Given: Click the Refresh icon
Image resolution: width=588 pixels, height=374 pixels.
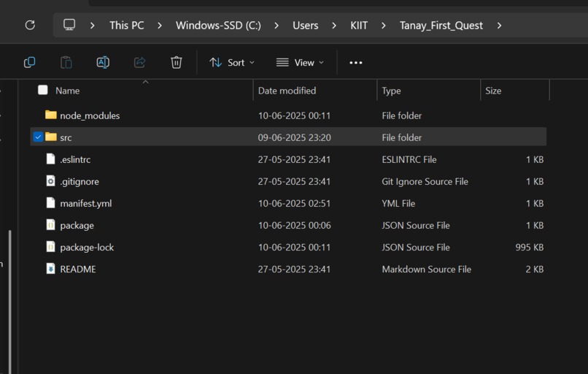Looking at the screenshot, I should pos(30,25).
